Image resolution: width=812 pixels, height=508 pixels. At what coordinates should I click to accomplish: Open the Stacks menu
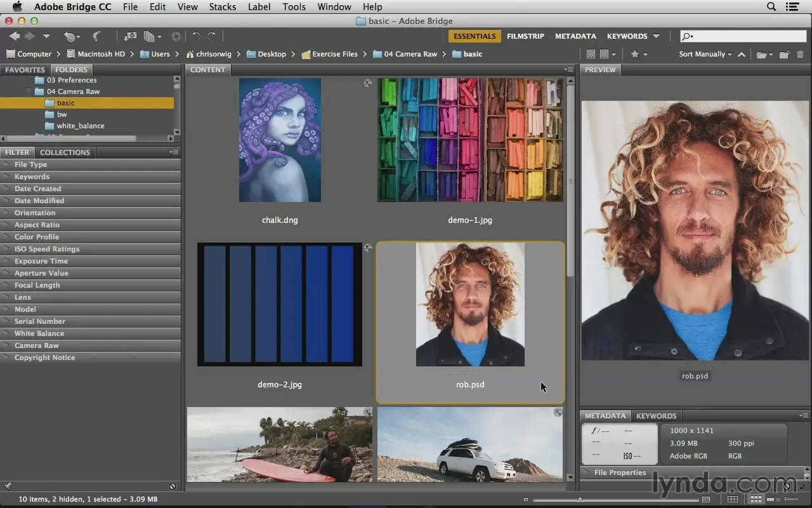pyautogui.click(x=222, y=7)
